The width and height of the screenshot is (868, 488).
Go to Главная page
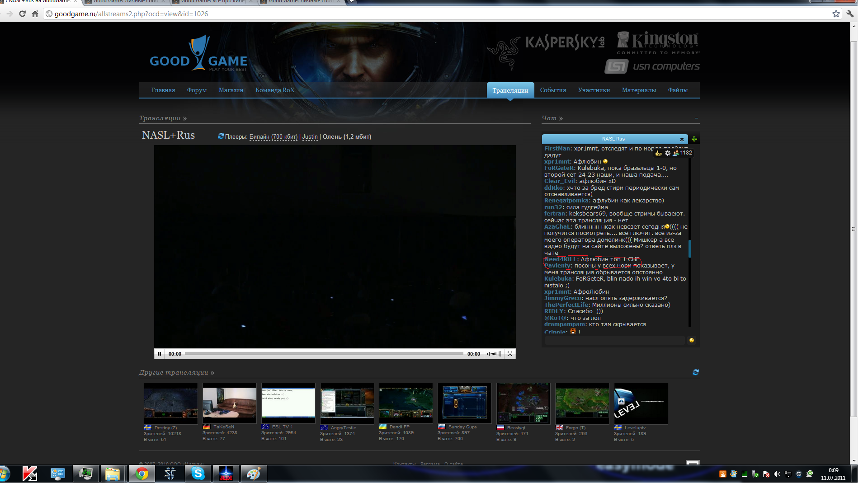click(163, 90)
